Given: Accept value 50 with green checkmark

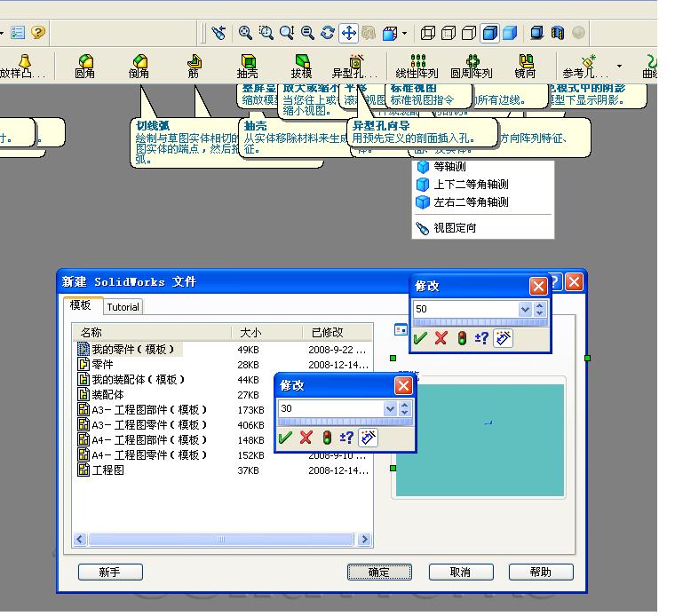Looking at the screenshot, I should coord(420,338).
